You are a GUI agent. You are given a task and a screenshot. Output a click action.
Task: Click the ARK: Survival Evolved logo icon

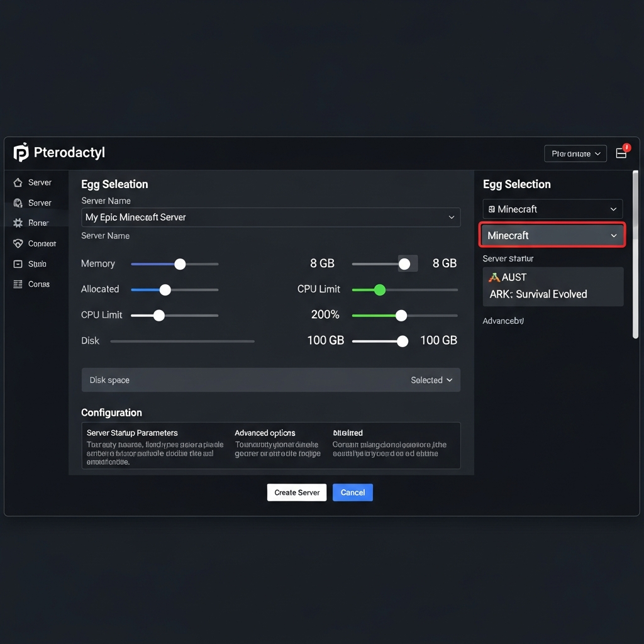point(494,277)
